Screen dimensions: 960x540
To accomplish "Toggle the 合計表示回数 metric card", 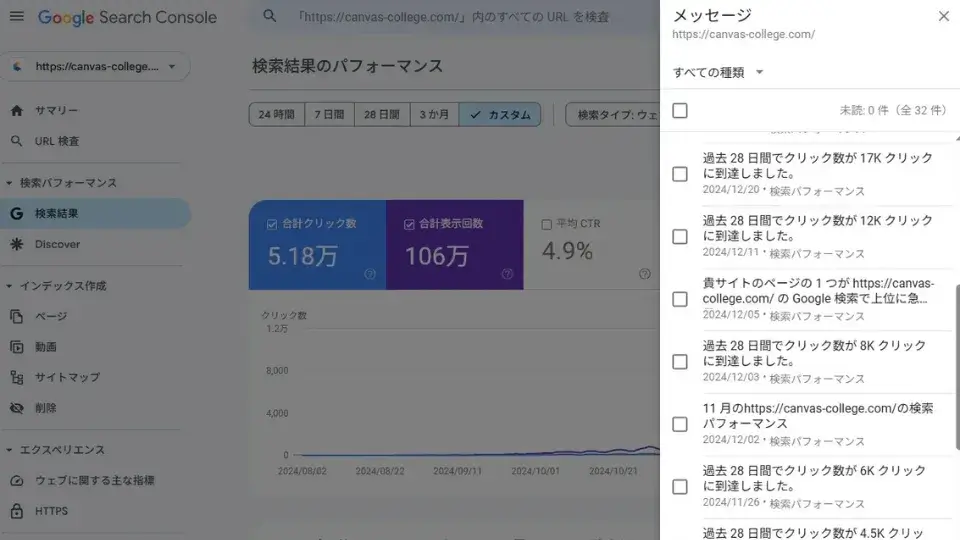I will (455, 245).
